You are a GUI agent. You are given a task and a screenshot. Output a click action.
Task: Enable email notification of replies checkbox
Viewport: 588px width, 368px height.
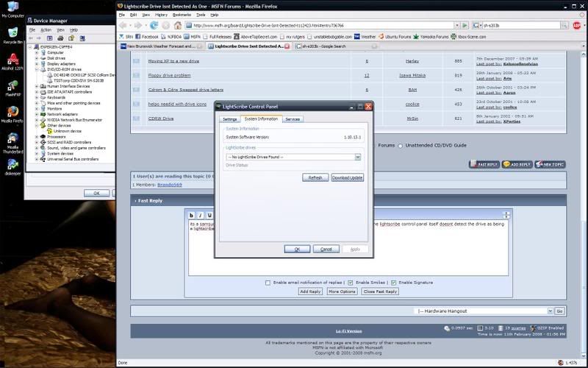pos(268,283)
